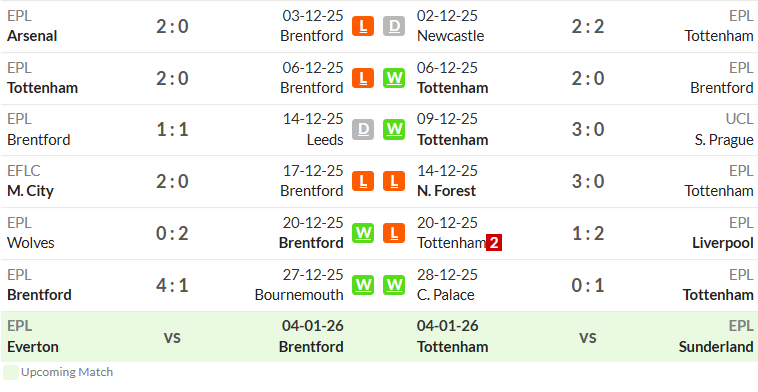758x392 pixels.
Task: Click red card count icon next to Tottenham
Action: click(494, 243)
